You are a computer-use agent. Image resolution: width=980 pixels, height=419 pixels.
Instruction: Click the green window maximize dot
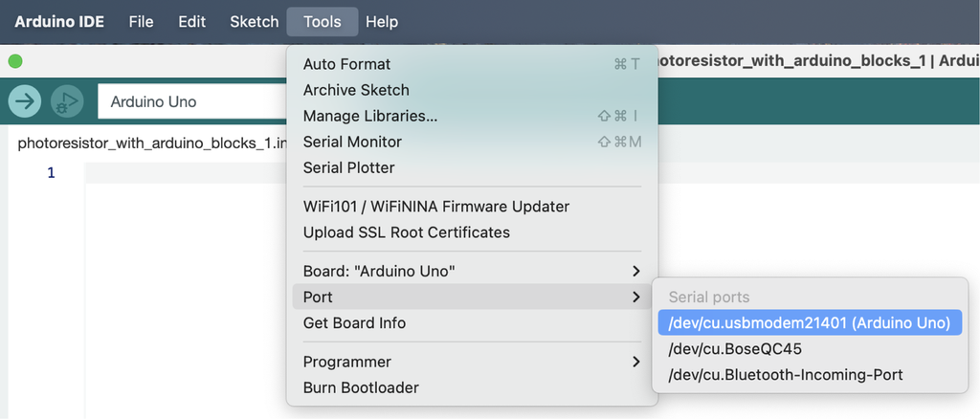tap(14, 61)
